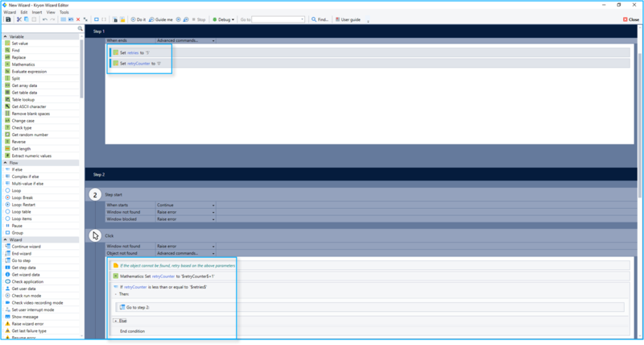Click the Save icon in the toolbar

pyautogui.click(x=7, y=19)
